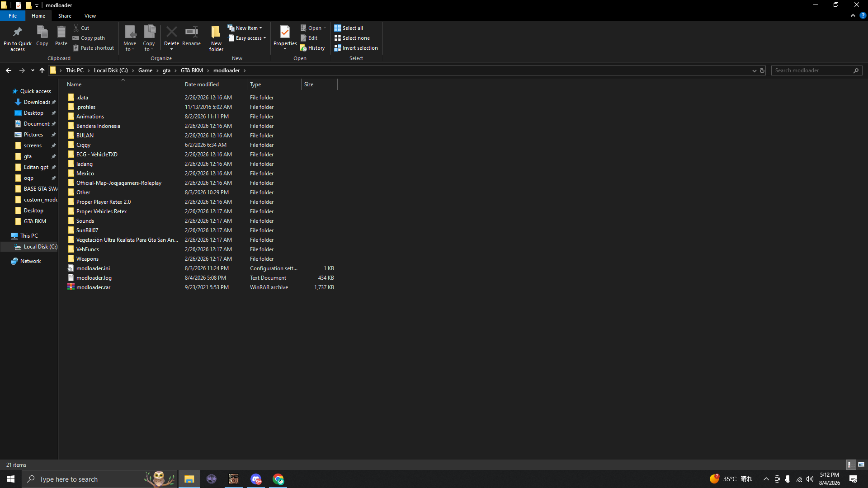
Task: Refresh the modloader folder view
Action: point(762,70)
